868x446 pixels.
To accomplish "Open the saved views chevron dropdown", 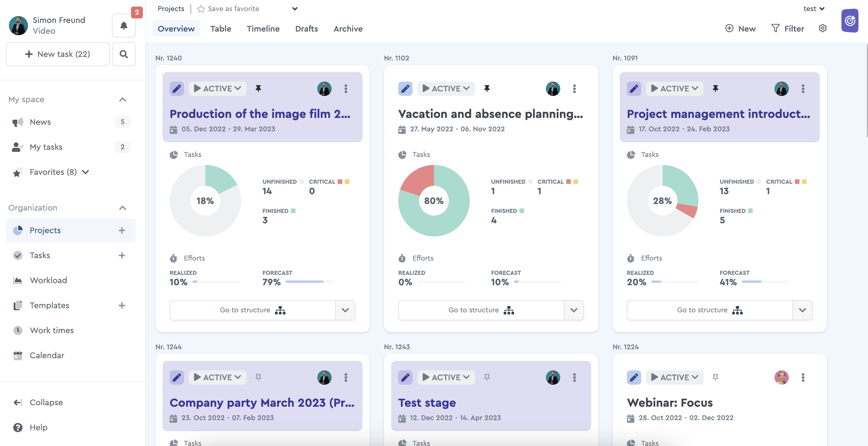I will pos(295,9).
